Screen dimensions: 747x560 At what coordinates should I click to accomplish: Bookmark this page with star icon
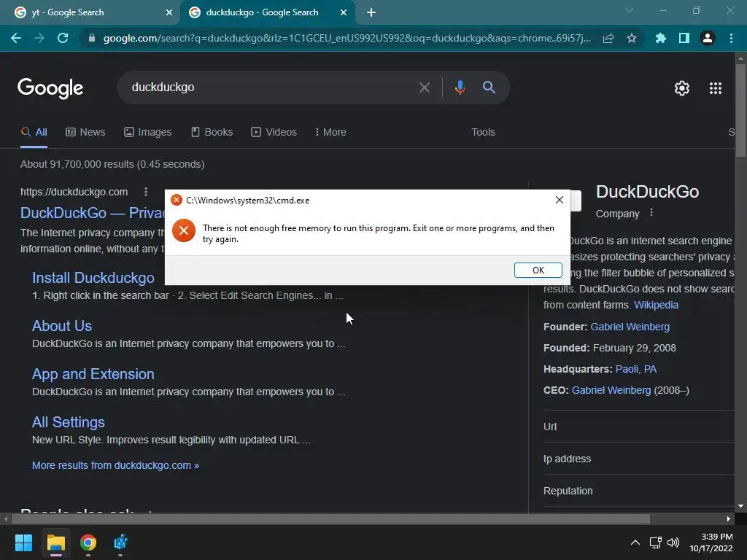[x=632, y=38]
